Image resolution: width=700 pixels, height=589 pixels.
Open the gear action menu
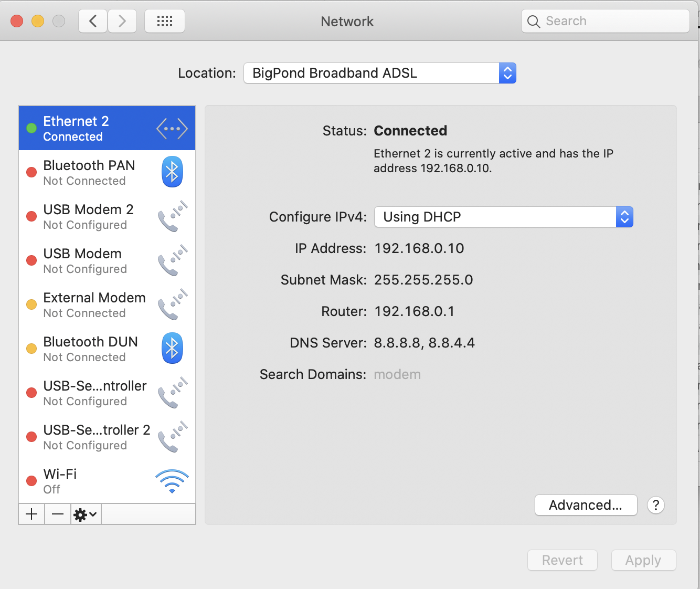86,514
